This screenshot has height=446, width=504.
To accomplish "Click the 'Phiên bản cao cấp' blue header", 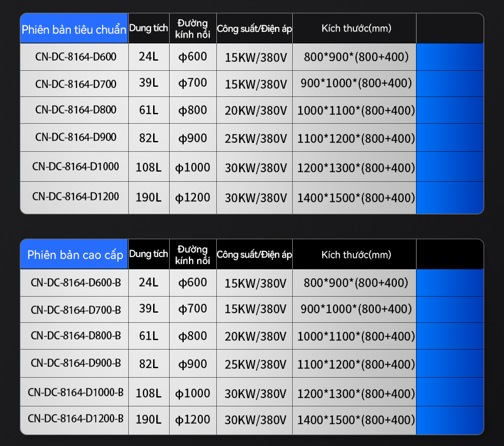I will [x=73, y=255].
